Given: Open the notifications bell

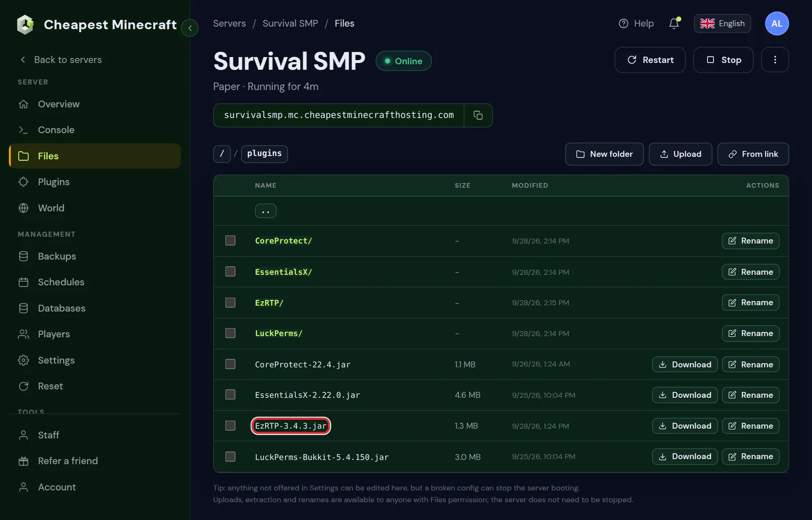Looking at the screenshot, I should 674,23.
